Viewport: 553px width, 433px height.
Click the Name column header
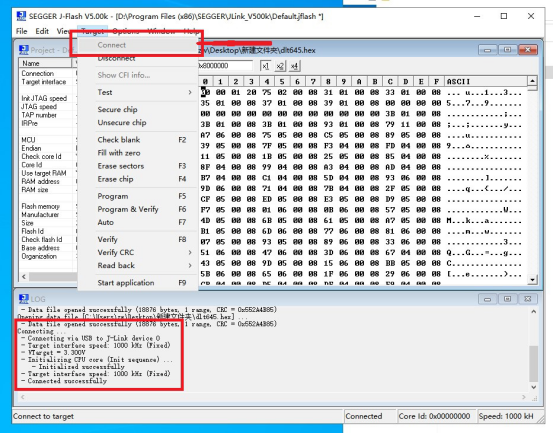[x=45, y=63]
